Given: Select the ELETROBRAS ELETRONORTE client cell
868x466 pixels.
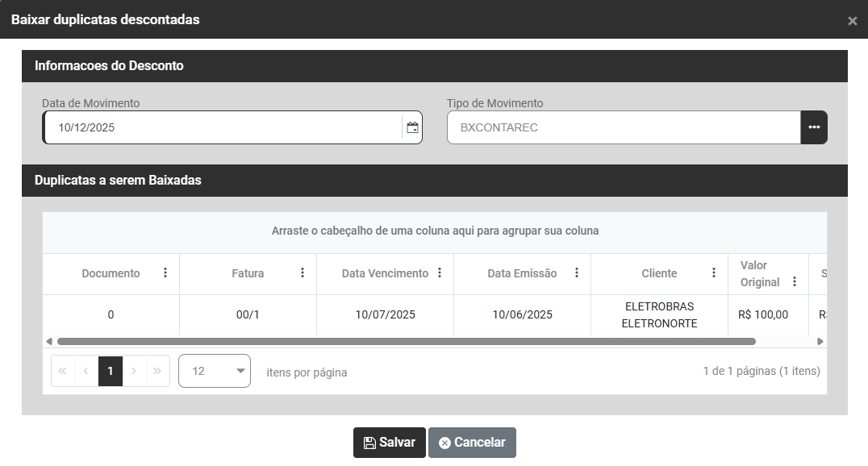Looking at the screenshot, I should tap(659, 315).
